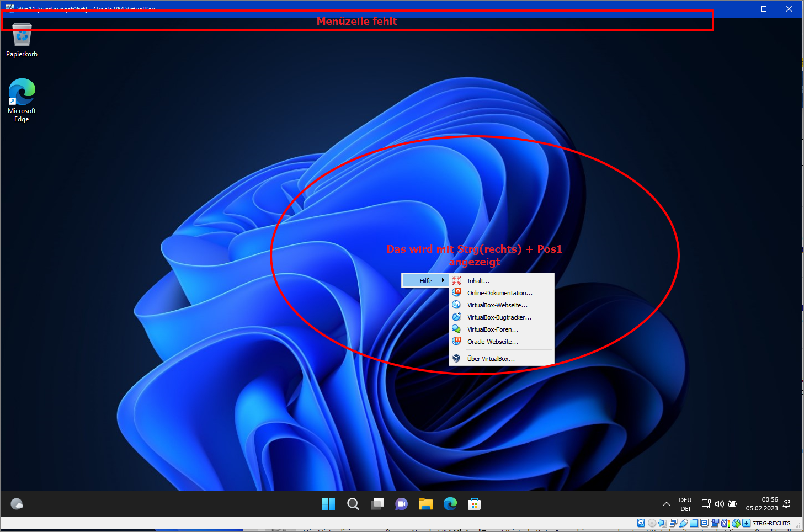This screenshot has height=532, width=804.
Task: Click the optical drive indicator in status bar
Action: coord(652,523)
